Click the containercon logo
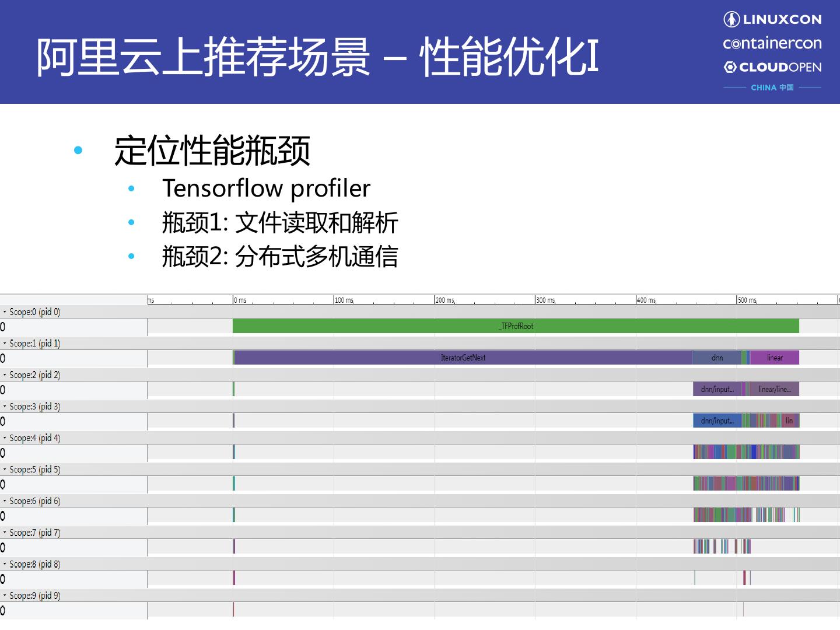 [772, 43]
